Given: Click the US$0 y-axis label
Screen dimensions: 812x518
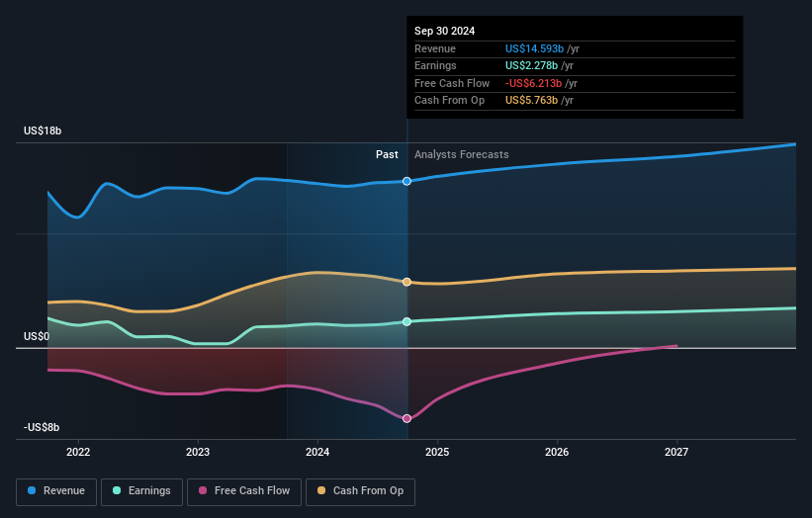Looking at the screenshot, I should (x=37, y=336).
